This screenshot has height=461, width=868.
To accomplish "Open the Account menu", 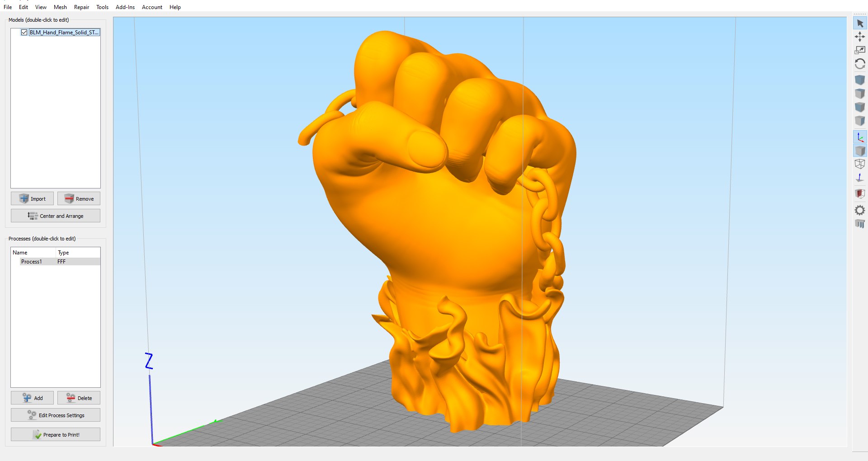I will 152,7.
